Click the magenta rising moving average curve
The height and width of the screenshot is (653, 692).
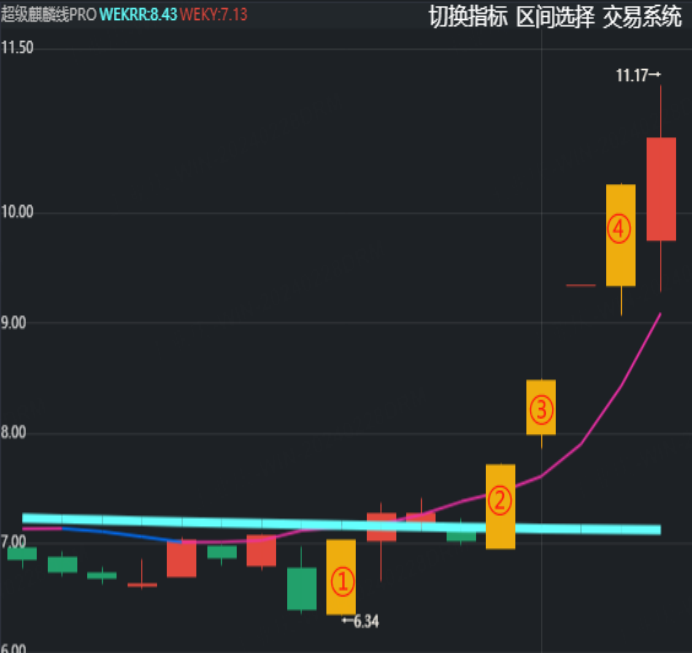tap(583, 443)
